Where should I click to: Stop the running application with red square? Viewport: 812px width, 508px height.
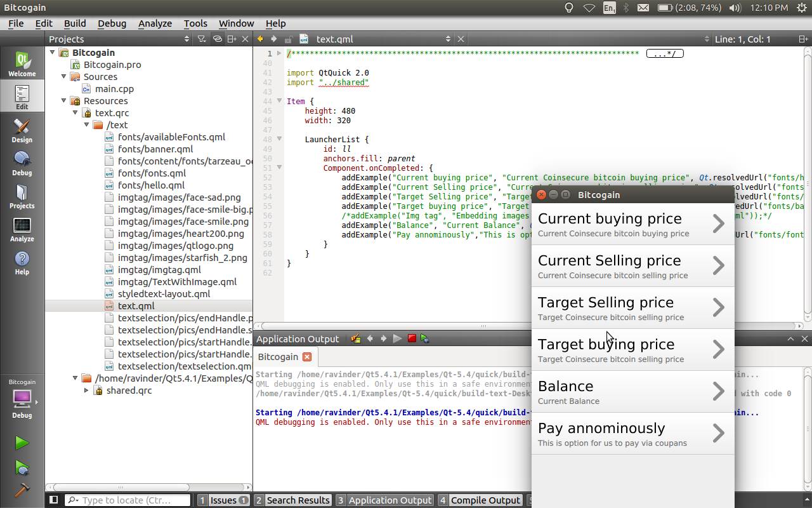[x=412, y=338]
